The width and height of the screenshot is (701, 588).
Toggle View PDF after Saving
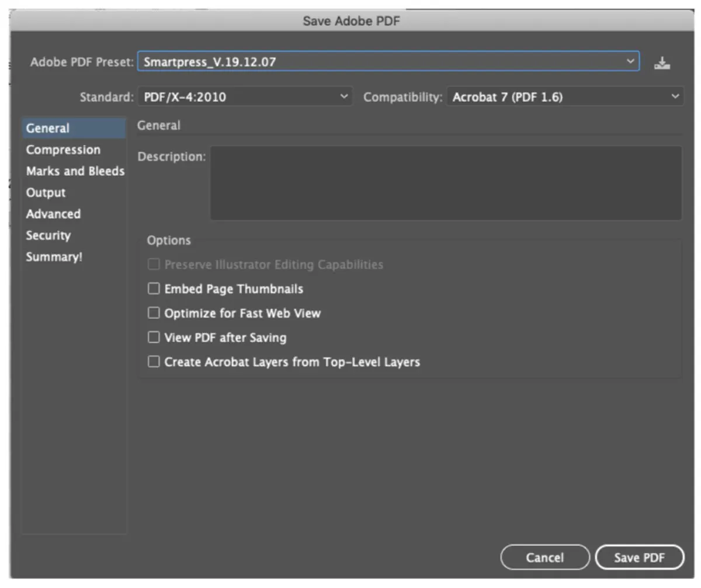coord(154,337)
